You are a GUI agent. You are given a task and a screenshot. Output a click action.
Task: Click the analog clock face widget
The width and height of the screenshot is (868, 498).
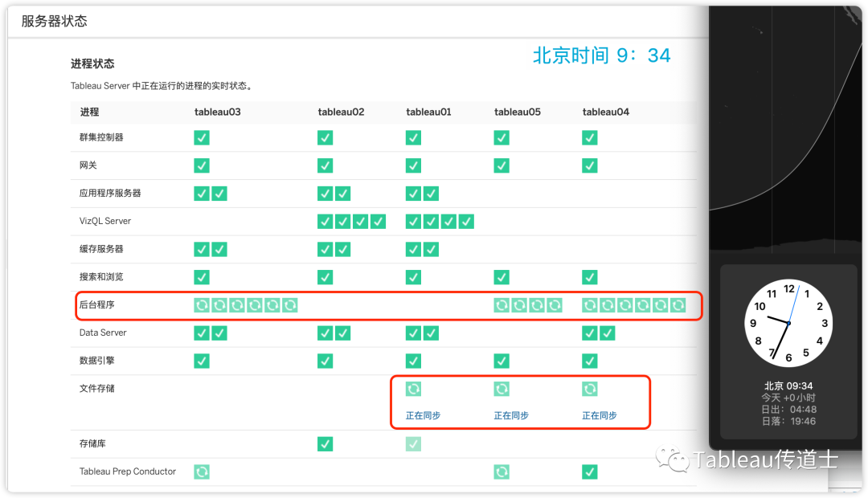tap(788, 322)
